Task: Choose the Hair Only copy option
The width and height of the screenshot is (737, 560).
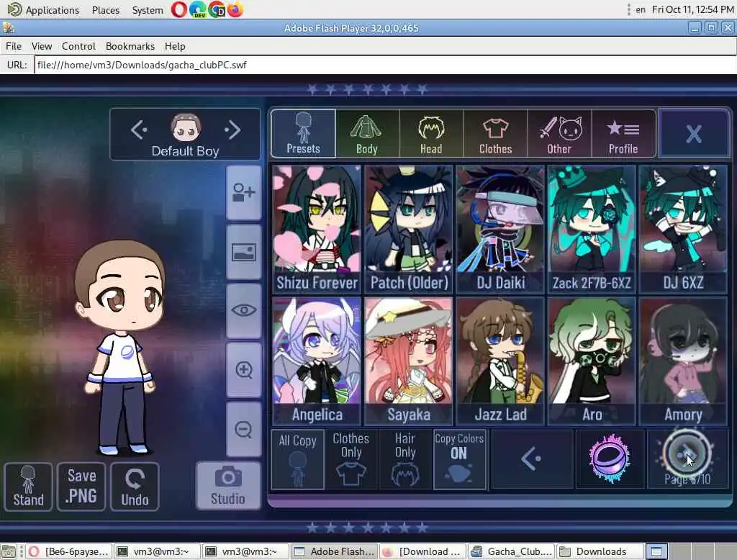Action: 405,459
